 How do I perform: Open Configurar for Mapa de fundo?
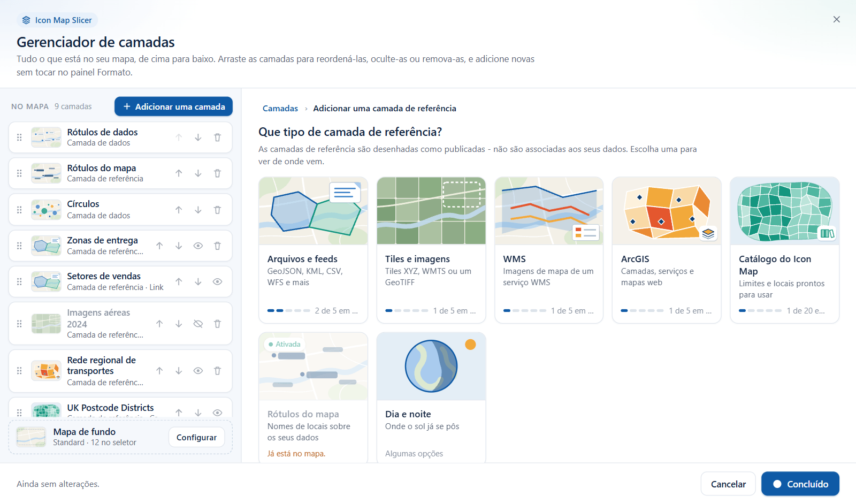pos(196,437)
